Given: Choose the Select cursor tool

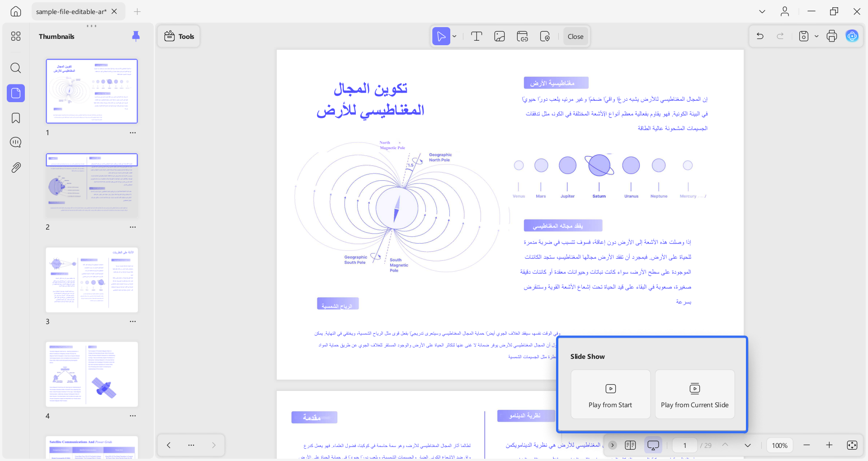Looking at the screenshot, I should [x=441, y=36].
